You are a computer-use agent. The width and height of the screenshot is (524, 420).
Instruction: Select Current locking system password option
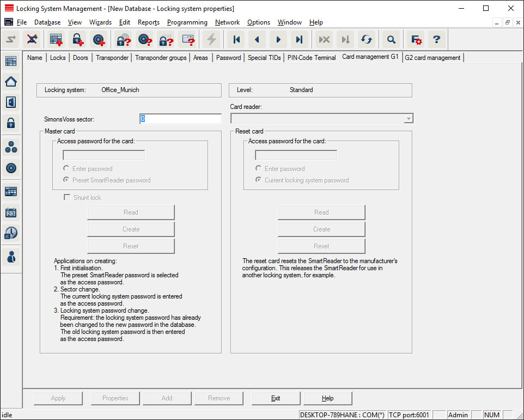tap(258, 180)
